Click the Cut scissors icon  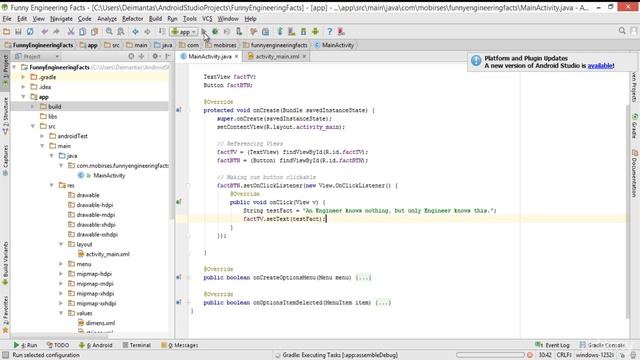point(71,31)
